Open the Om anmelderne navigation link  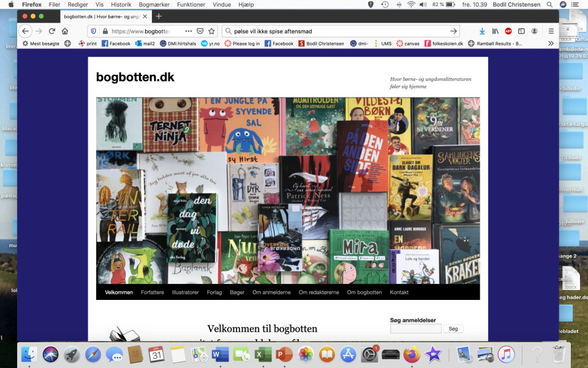click(271, 293)
